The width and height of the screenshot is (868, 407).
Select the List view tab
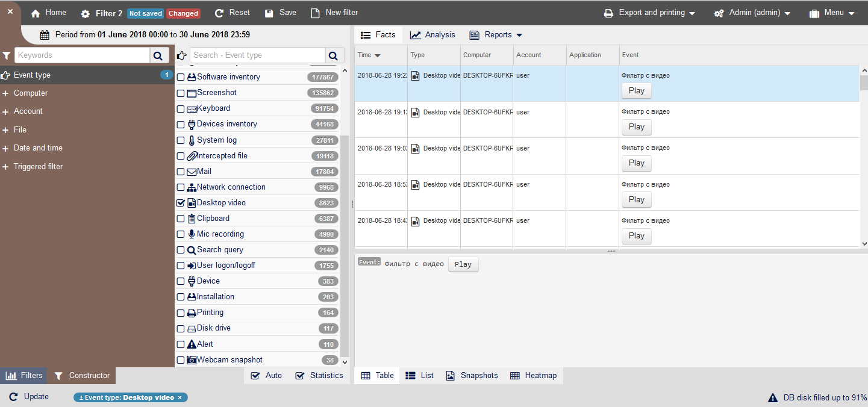[x=419, y=376]
